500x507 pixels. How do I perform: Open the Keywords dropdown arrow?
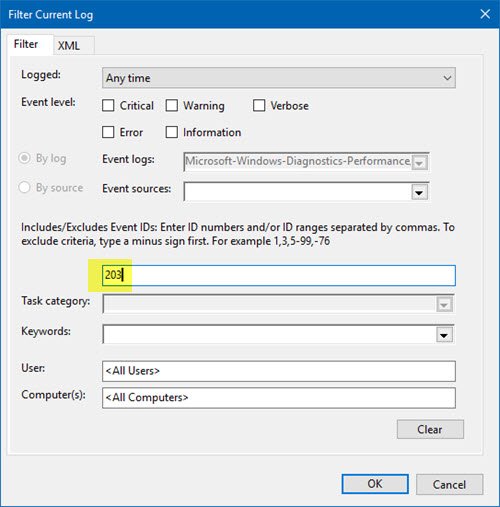pyautogui.click(x=444, y=335)
